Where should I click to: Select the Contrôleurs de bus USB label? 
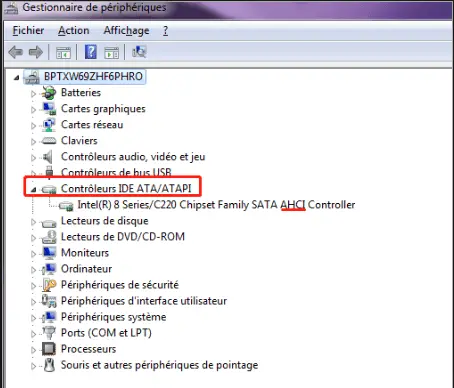coord(116,172)
